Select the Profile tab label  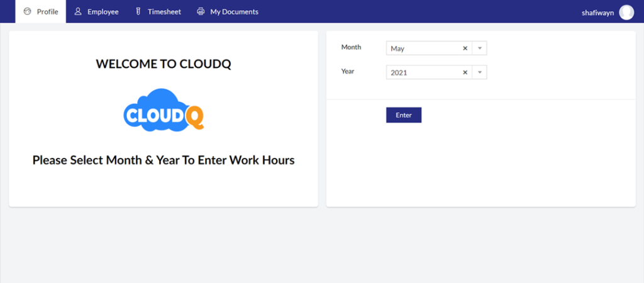point(47,11)
